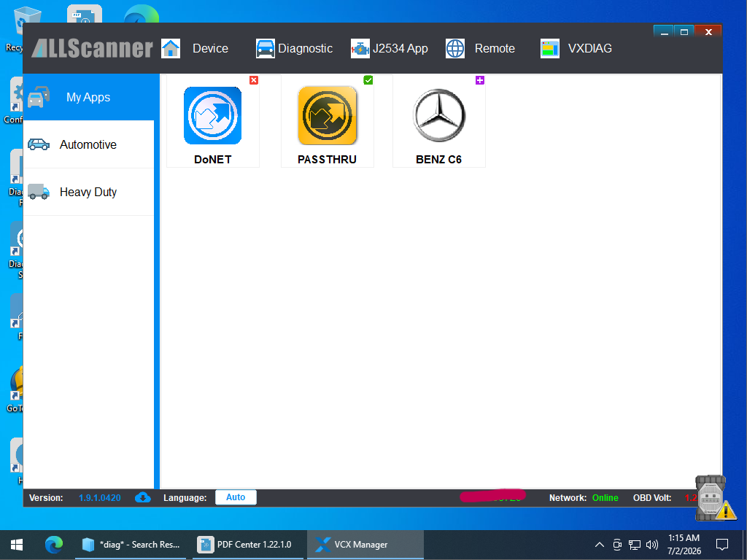Switch to PDF Center 1.22.1.0 taskbar item

point(248,544)
